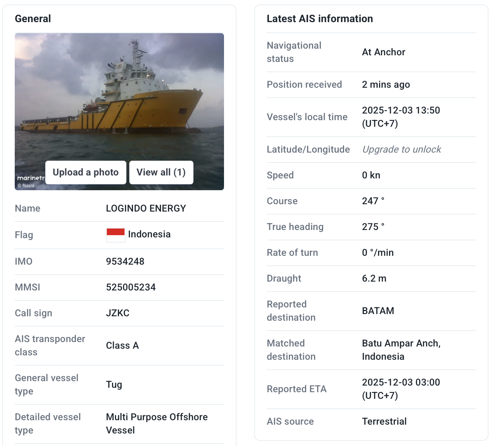Click the Indonesia flag country name

click(x=149, y=234)
